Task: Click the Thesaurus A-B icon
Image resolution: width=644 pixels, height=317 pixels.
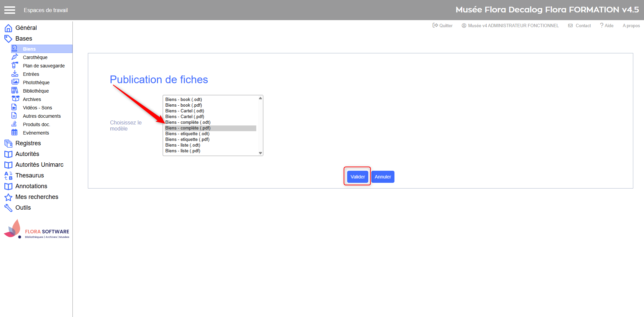Action: click(8, 176)
